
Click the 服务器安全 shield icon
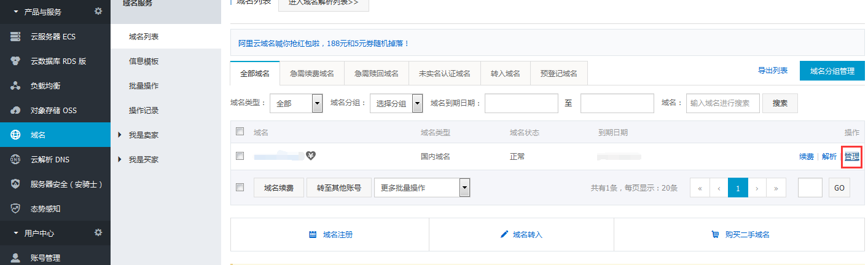pos(15,184)
